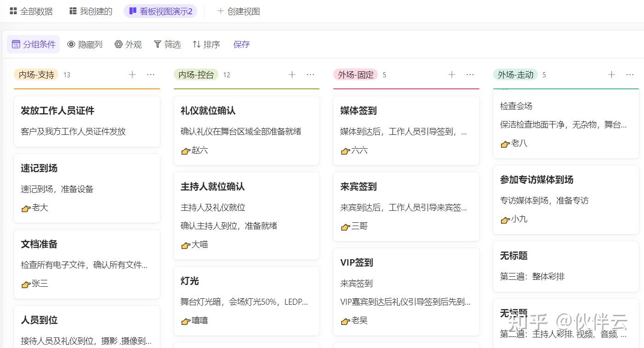The width and height of the screenshot is (644, 348).
Task: Save the view with 保存
Action: click(241, 44)
